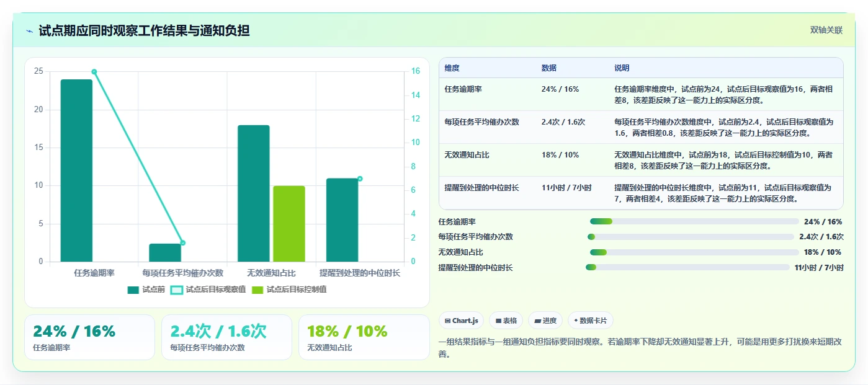868x385 pixels.
Task: Open the 24% / 16% 任务逾期率 stat card
Action: click(89, 337)
